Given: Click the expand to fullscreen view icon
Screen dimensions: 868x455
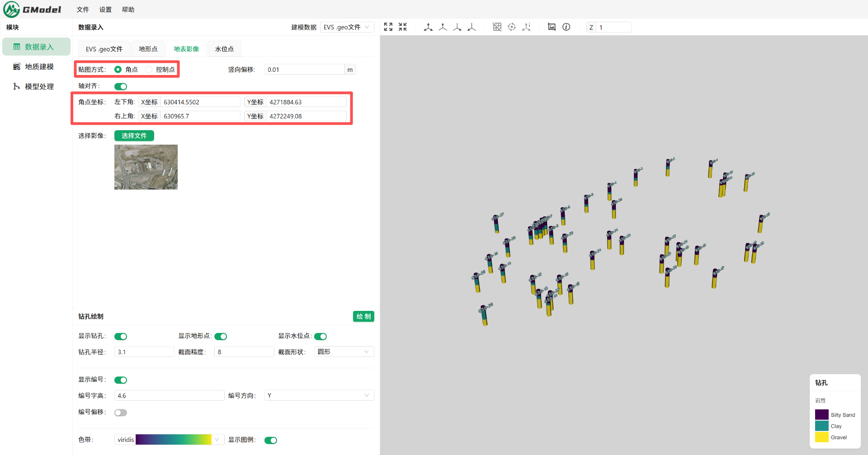Looking at the screenshot, I should [x=388, y=27].
